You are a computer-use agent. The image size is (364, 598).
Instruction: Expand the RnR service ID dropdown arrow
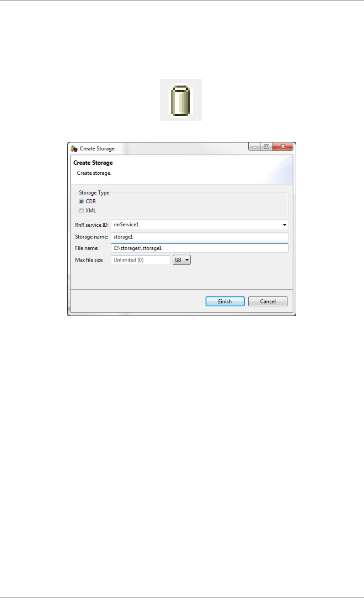285,225
